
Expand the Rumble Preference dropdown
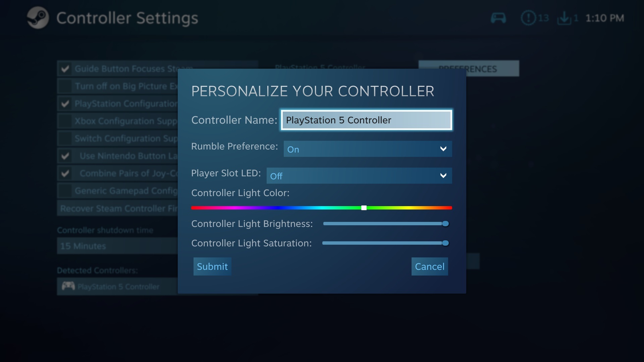pos(368,149)
